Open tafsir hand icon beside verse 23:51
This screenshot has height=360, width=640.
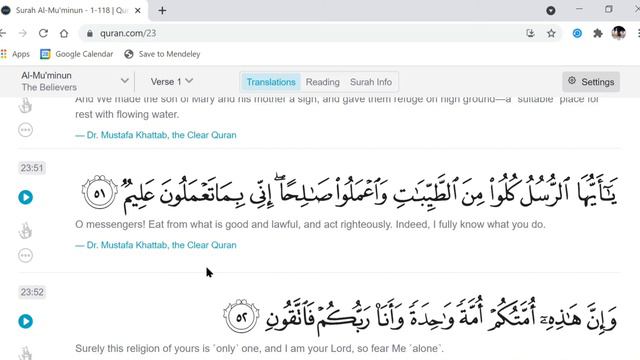pos(25,231)
